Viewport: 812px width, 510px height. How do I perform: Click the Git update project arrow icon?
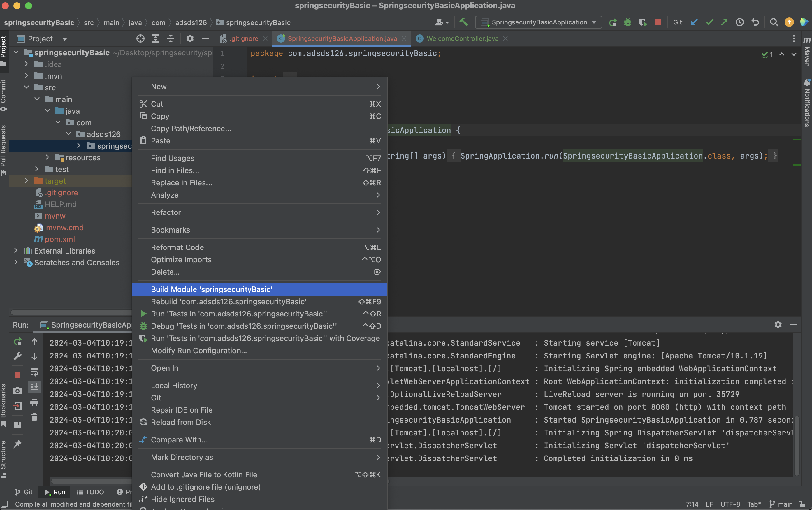coord(694,22)
